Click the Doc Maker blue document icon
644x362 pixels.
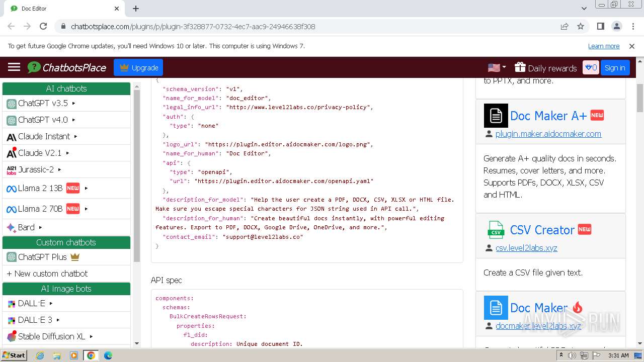point(496,308)
